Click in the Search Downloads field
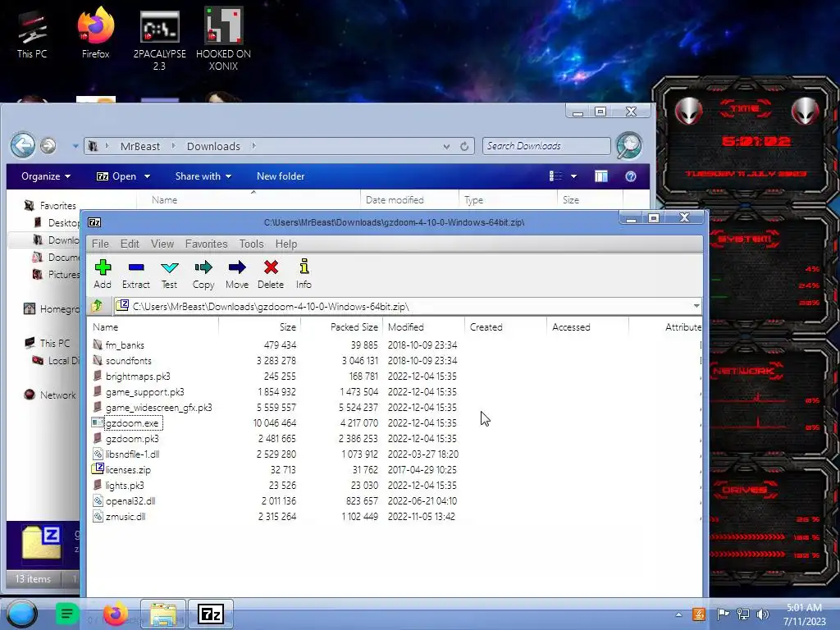Viewport: 840px width, 630px height. pyautogui.click(x=546, y=146)
